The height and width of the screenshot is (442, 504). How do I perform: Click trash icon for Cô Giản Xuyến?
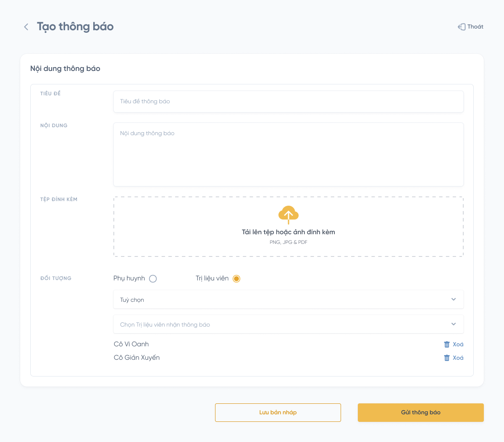(447, 358)
